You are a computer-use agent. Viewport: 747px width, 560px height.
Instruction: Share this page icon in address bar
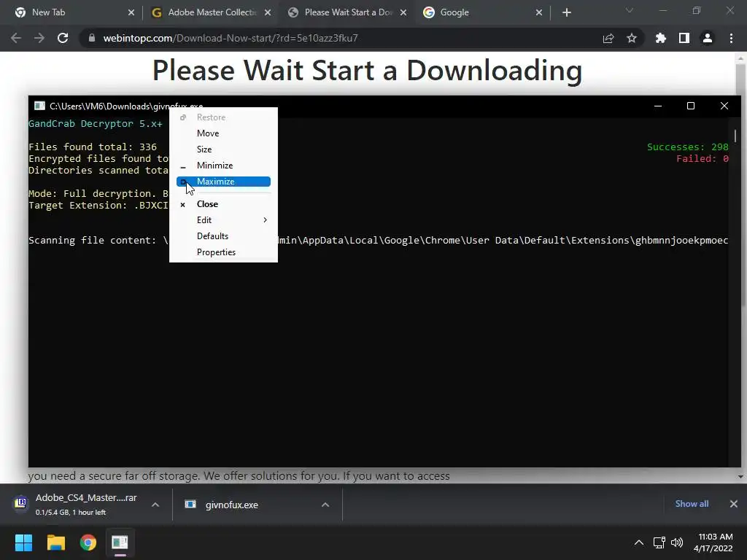click(608, 38)
